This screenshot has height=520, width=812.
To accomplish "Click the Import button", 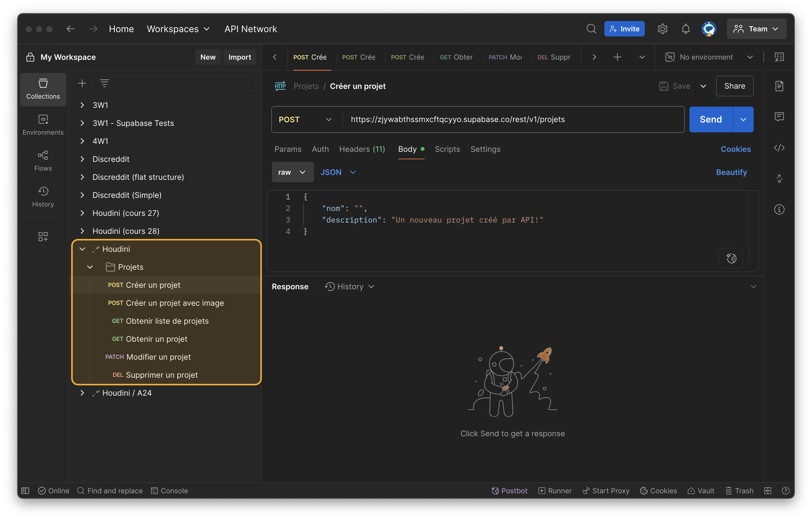I will click(239, 57).
